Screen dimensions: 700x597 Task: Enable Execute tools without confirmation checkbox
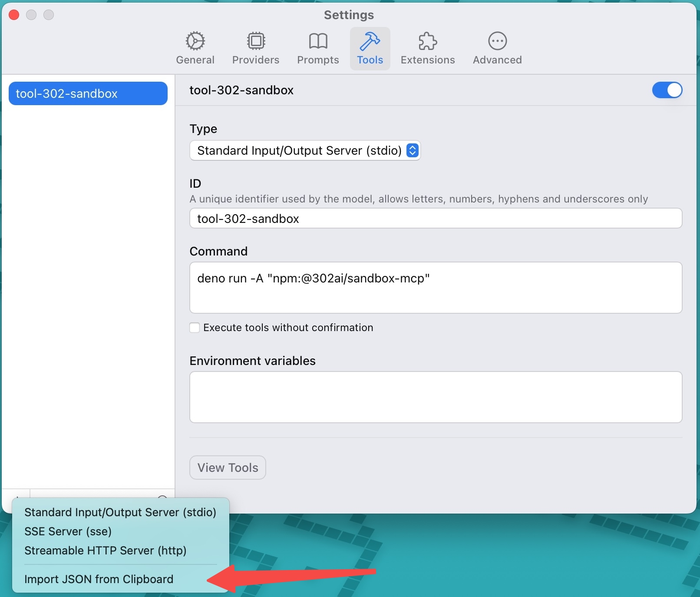coord(195,328)
